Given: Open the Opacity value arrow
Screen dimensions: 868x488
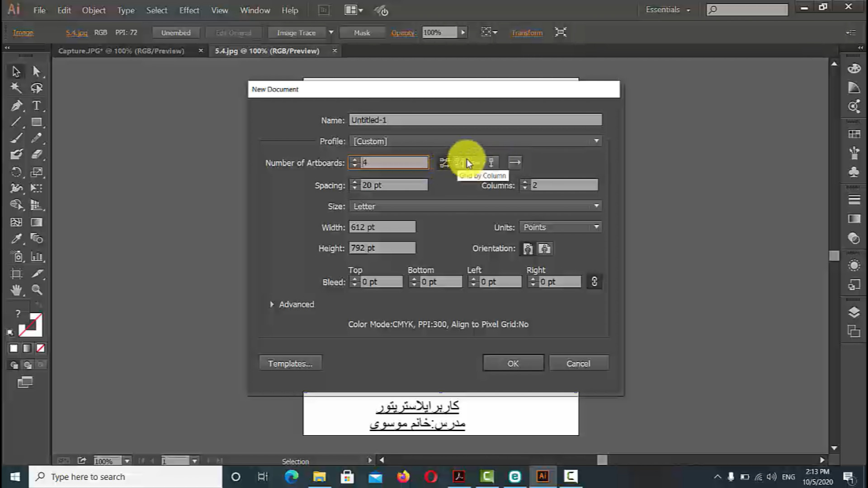Looking at the screenshot, I should click(462, 33).
